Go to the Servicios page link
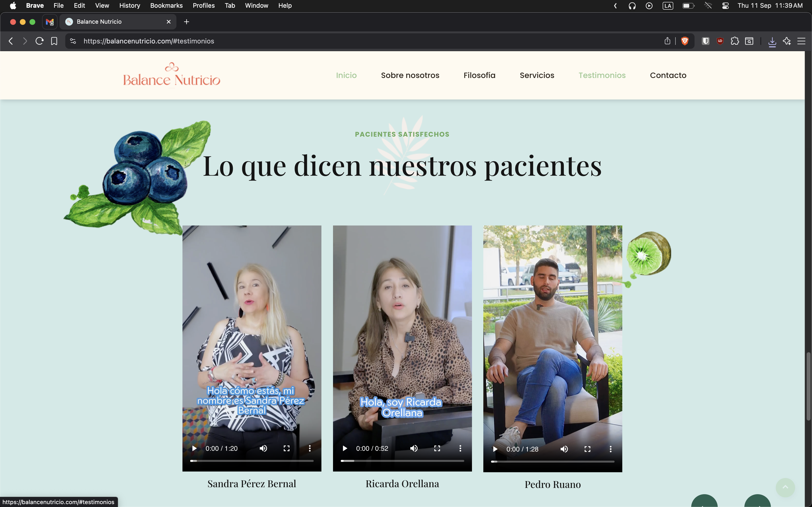812x507 pixels. (536, 75)
